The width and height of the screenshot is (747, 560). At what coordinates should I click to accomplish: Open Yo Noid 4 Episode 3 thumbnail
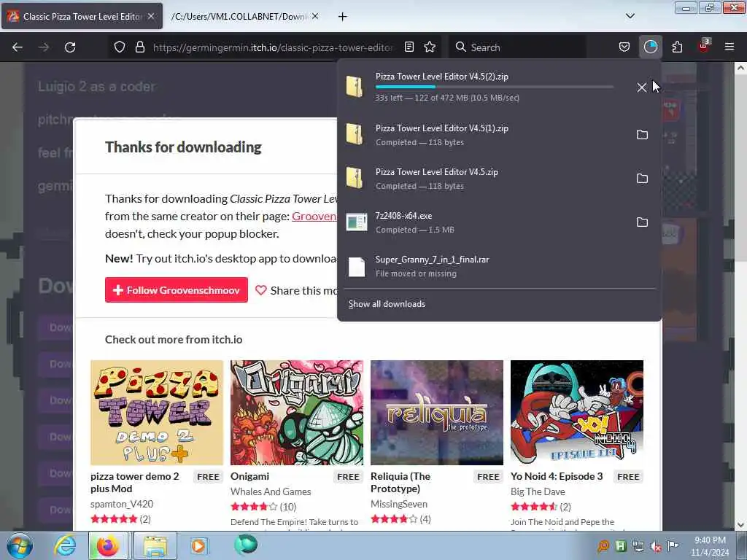tap(577, 413)
